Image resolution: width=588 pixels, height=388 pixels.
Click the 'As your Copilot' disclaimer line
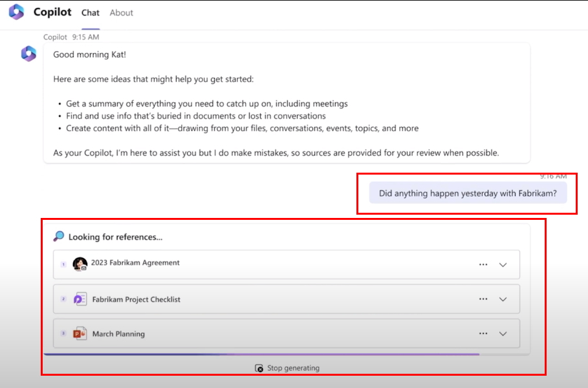pyautogui.click(x=276, y=153)
